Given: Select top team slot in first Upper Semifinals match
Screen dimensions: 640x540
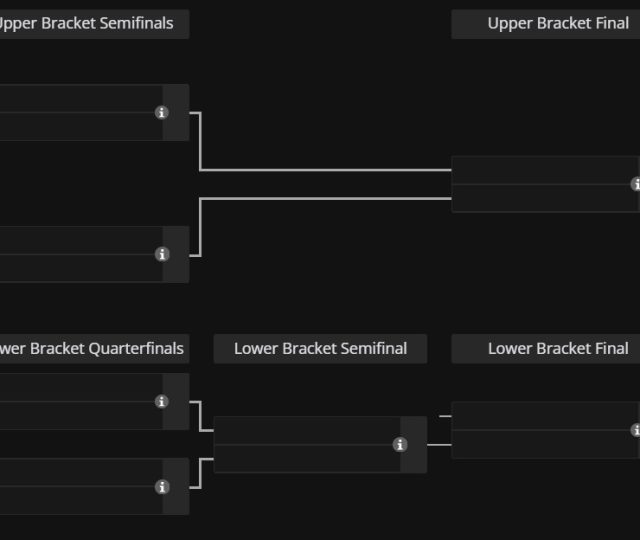Looking at the screenshot, I should (x=80, y=99).
